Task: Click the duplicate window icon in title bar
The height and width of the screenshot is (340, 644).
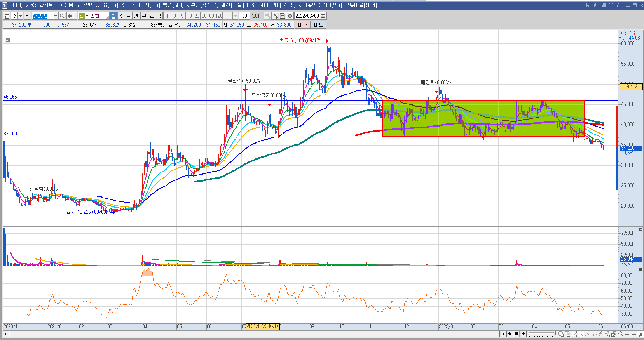Action: click(597, 5)
